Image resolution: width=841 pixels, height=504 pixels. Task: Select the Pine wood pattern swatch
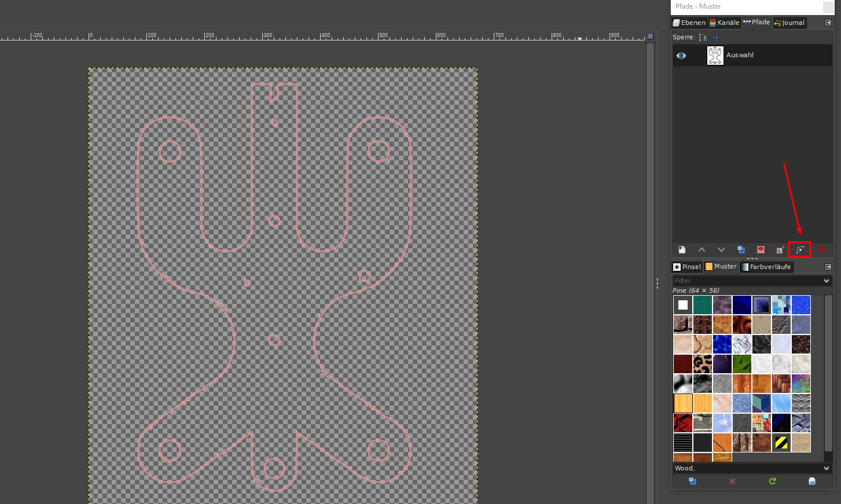click(683, 403)
